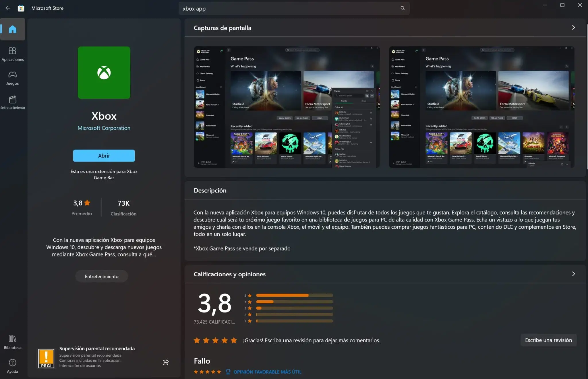
Task: Click the Microsoft Store logo icon
Action: (21, 8)
